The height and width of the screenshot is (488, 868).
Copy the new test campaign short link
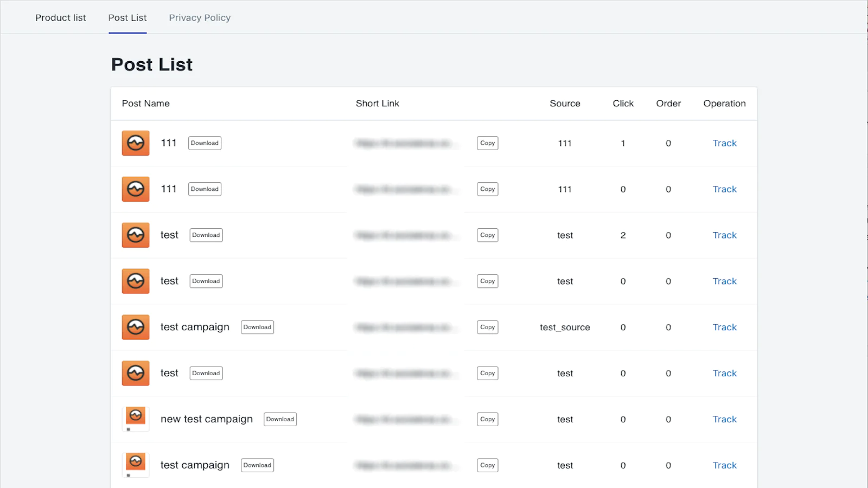point(487,419)
